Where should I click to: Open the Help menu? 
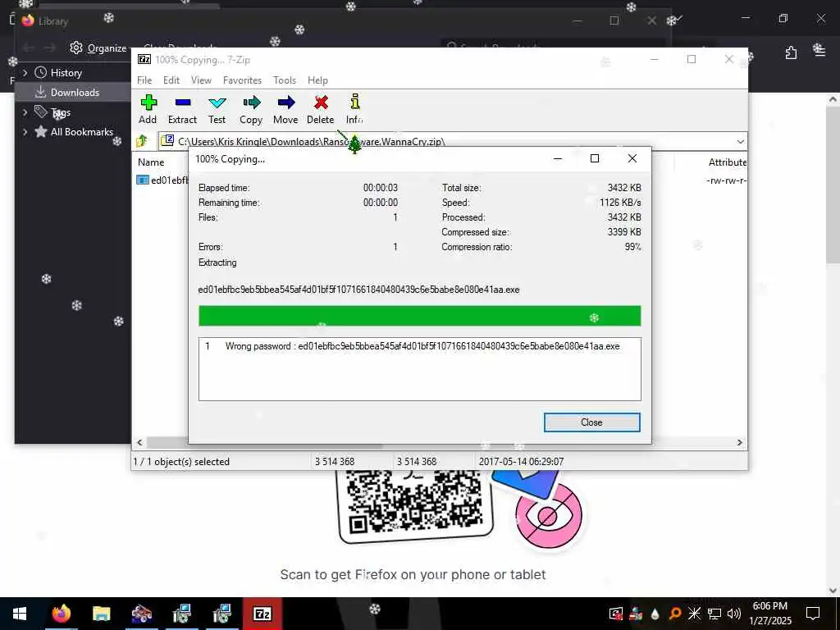[317, 80]
